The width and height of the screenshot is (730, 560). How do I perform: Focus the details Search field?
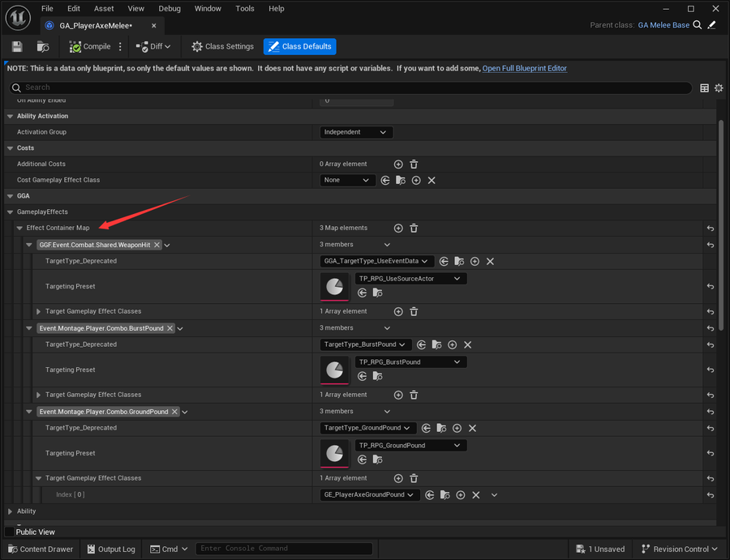click(350, 88)
